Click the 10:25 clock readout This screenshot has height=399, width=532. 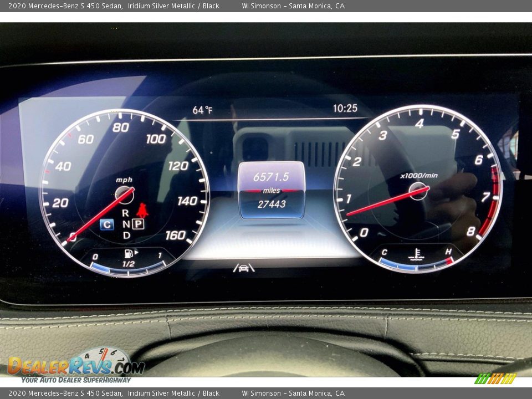[x=345, y=108]
